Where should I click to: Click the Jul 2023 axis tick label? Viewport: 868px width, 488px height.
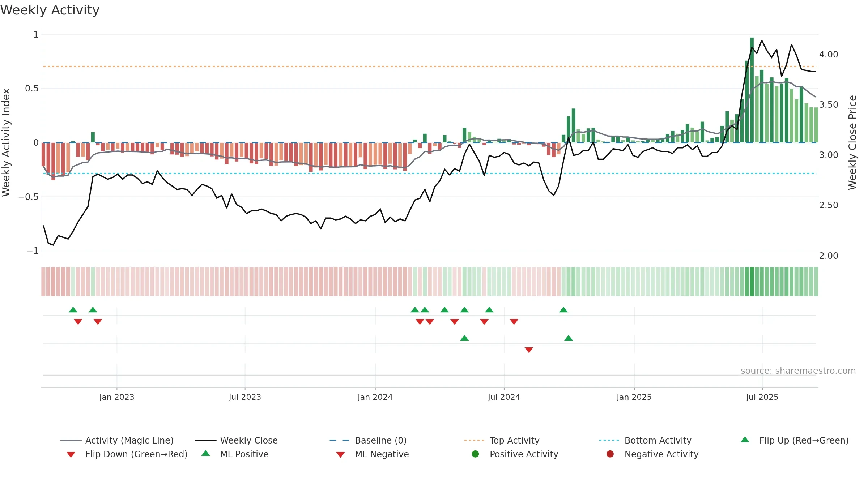point(245,397)
